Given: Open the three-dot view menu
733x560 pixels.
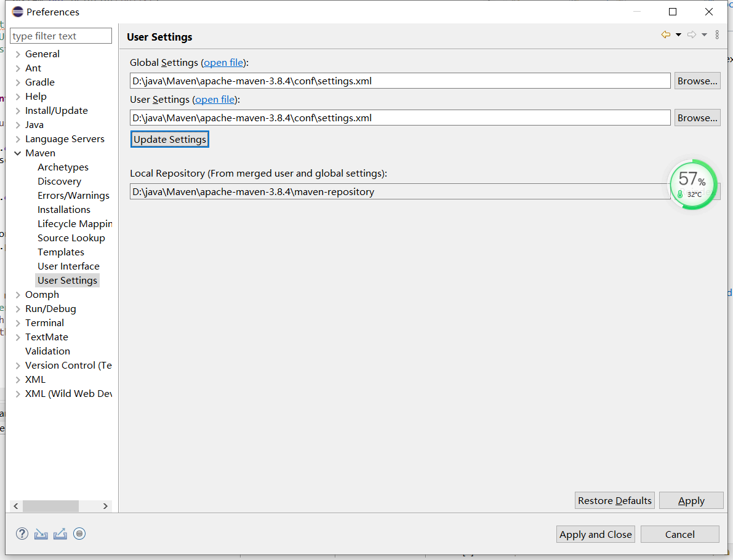Looking at the screenshot, I should 717,34.
